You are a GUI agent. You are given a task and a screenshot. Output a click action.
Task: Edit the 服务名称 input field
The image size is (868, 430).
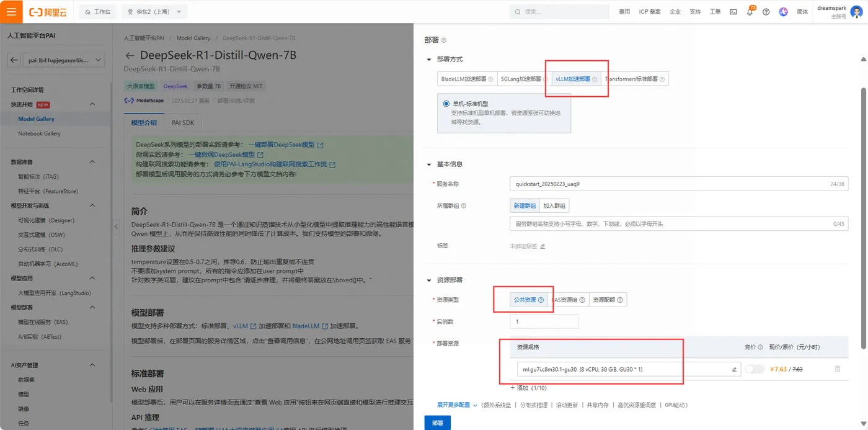tap(679, 184)
